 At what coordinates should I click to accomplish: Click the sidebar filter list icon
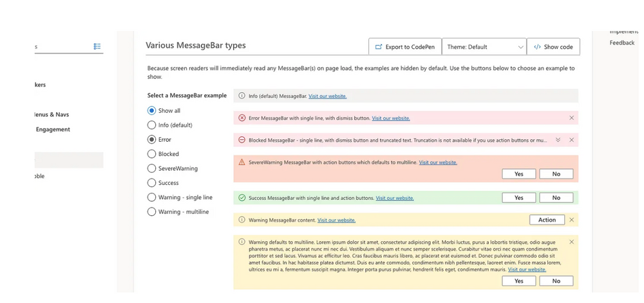click(97, 46)
